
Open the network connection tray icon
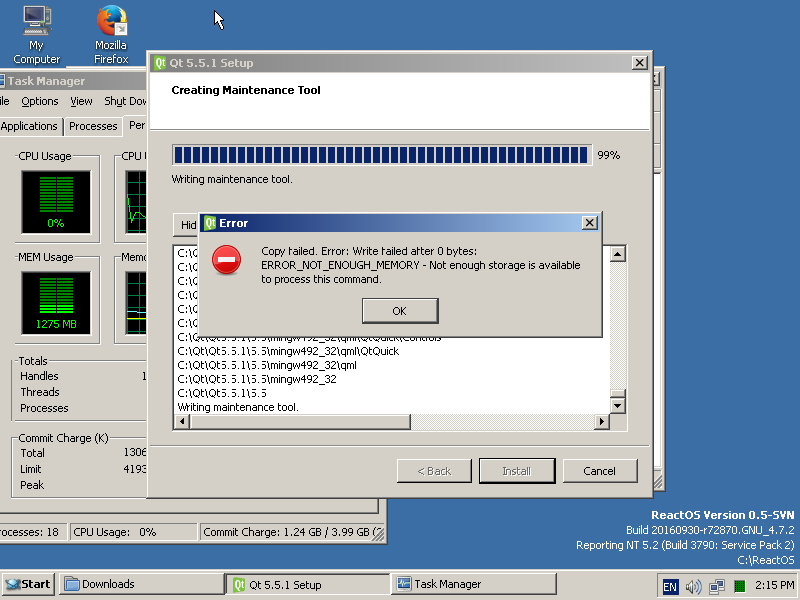(x=716, y=586)
